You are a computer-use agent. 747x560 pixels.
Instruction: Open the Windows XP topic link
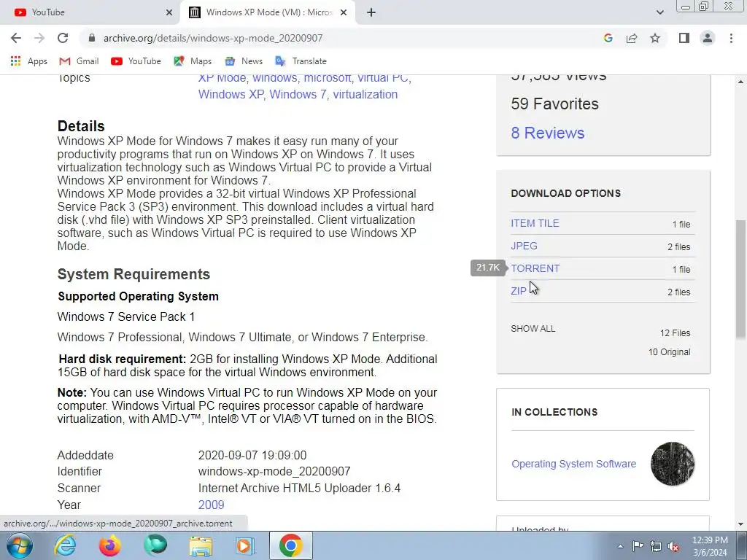(231, 94)
